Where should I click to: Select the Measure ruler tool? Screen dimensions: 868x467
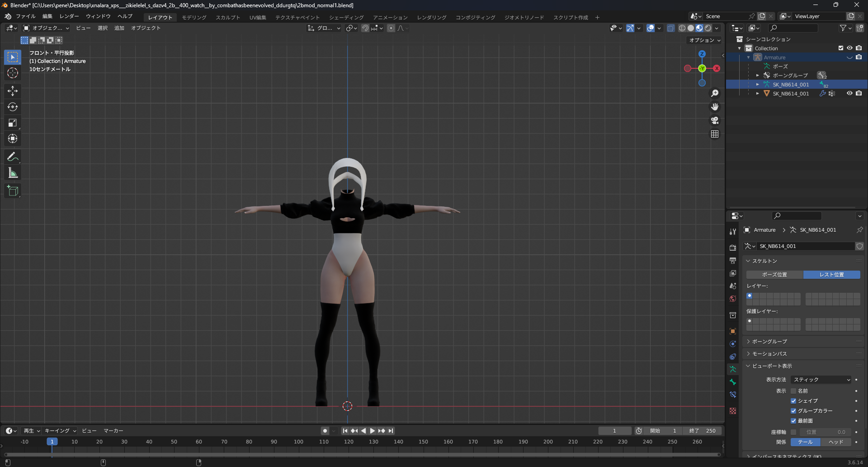(13, 173)
